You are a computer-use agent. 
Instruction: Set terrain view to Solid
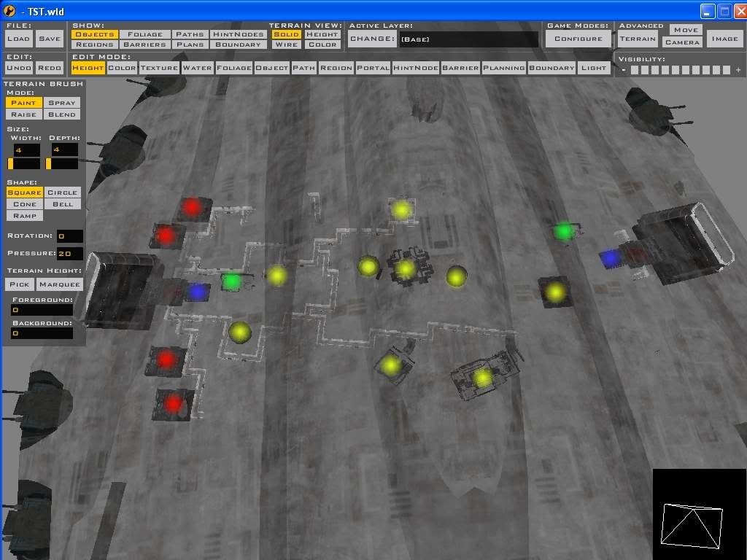click(x=286, y=34)
